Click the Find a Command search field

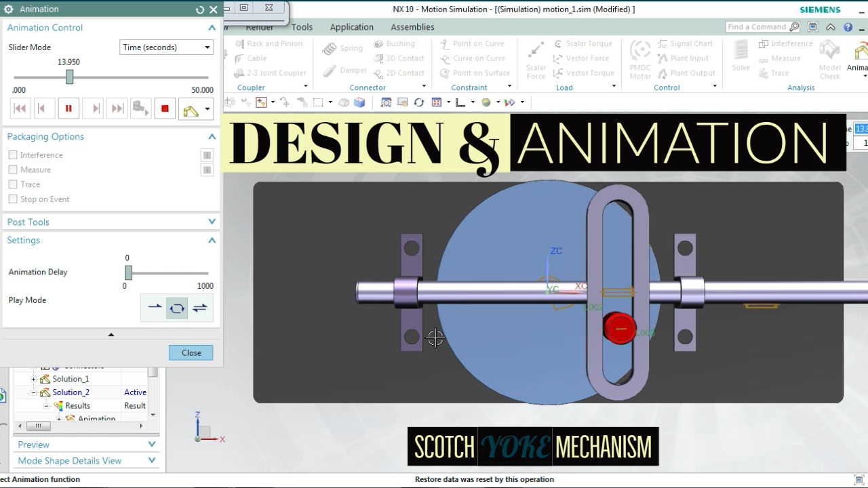point(757,27)
